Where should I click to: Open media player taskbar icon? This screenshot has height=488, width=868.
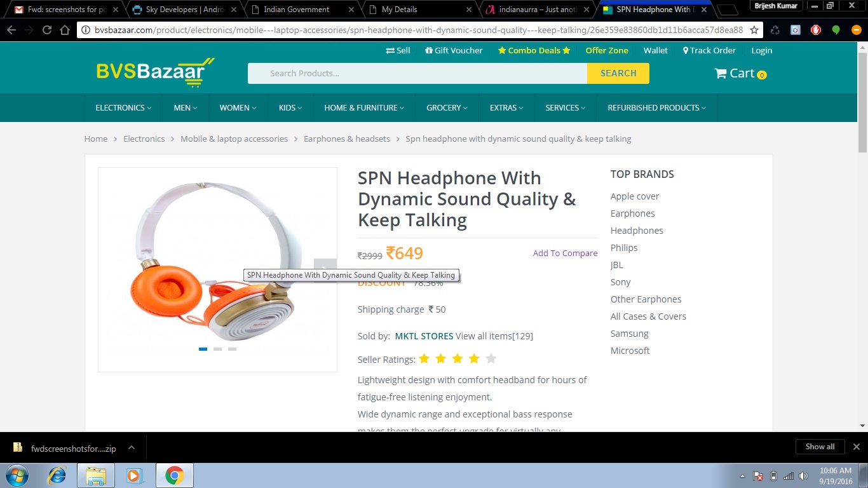click(x=133, y=475)
